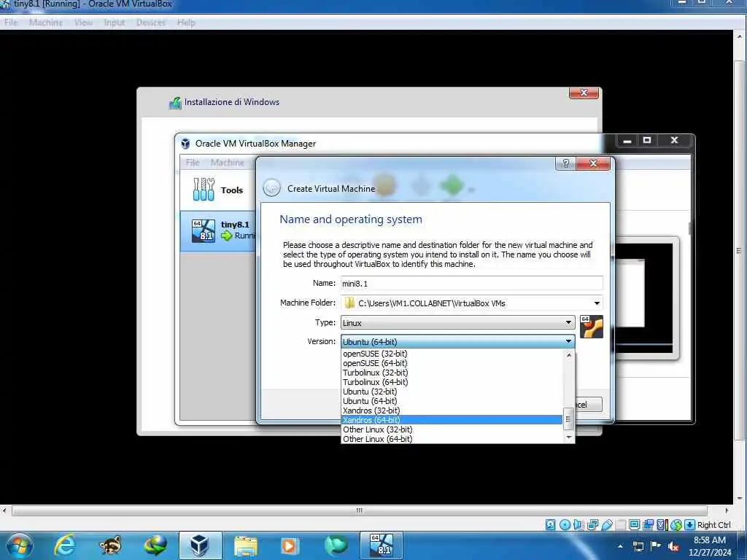Choose openSUSE (64-bit) from version list
747x560 pixels.
tap(452, 363)
